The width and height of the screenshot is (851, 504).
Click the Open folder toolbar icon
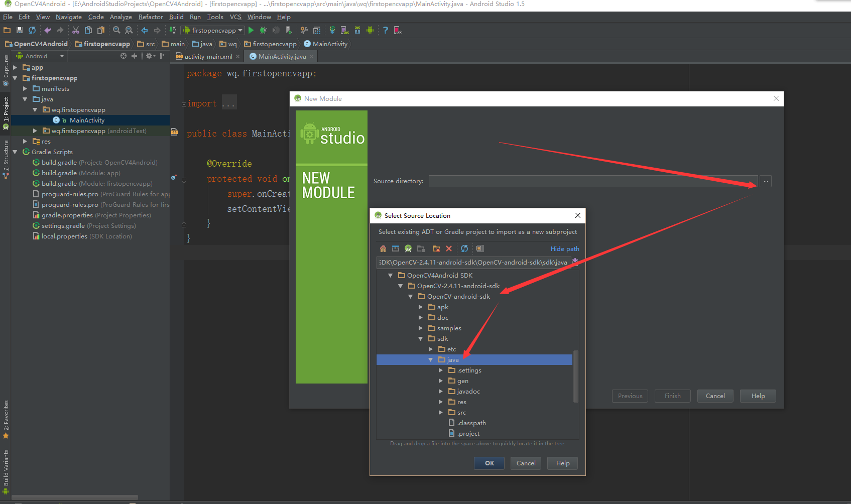pos(7,30)
